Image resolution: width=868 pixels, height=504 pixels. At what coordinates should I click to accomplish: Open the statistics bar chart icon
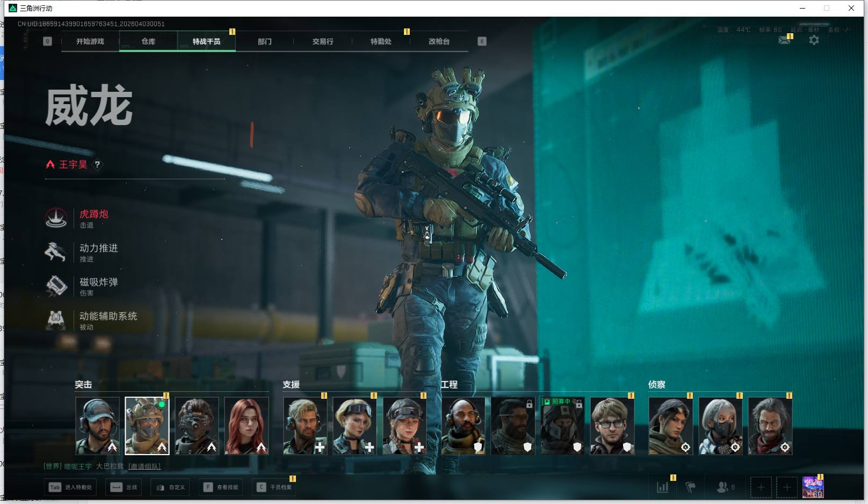click(663, 487)
